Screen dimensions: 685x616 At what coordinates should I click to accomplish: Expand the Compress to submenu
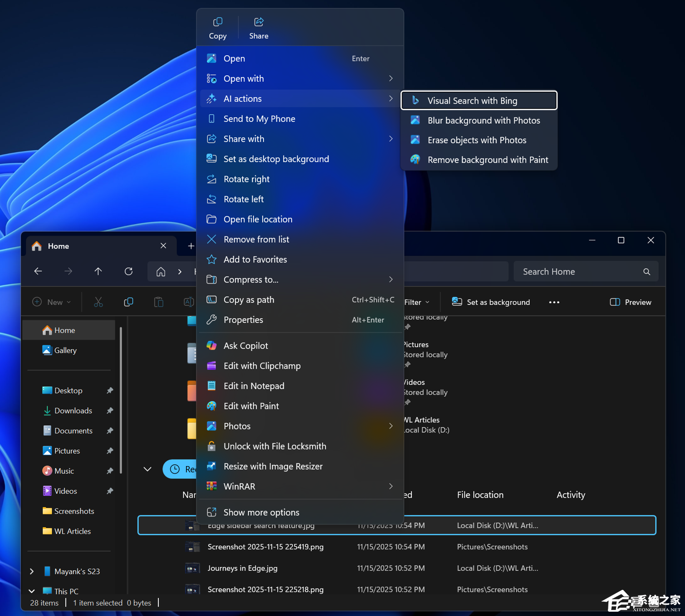(x=300, y=280)
